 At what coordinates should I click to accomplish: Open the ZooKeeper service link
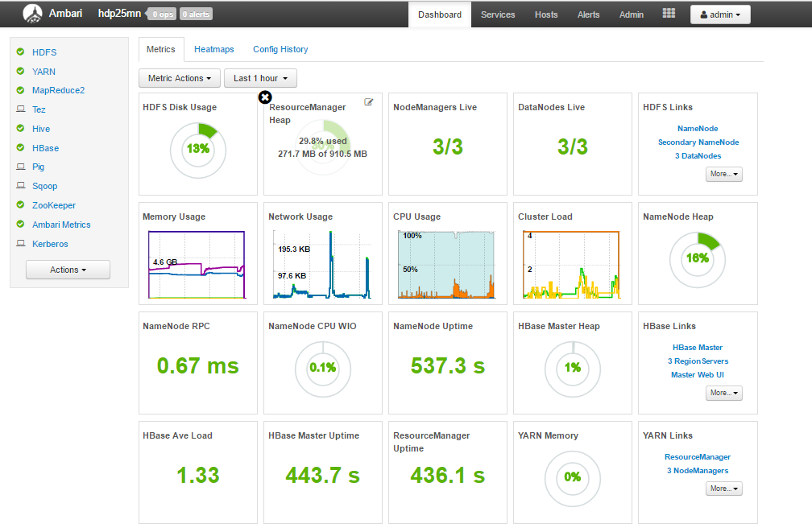point(54,205)
